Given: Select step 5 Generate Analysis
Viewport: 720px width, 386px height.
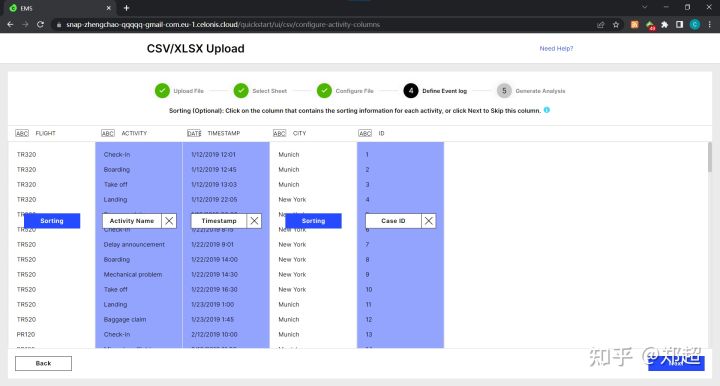Looking at the screenshot, I should coord(531,91).
